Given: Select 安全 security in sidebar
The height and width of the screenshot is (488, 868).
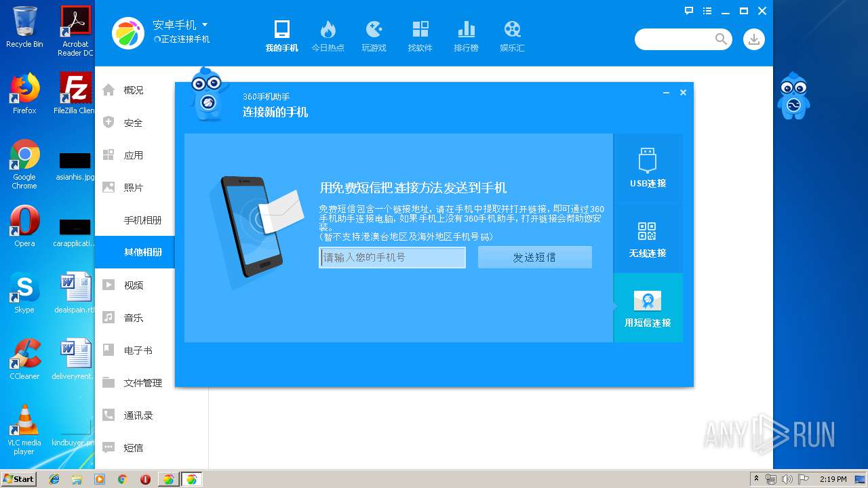Looking at the screenshot, I should point(134,123).
